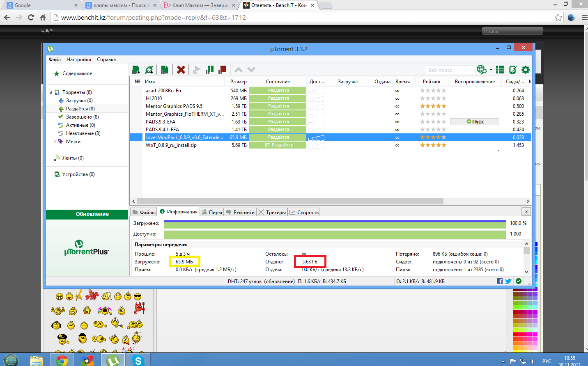Switch to the Скорость tab

pos(304,212)
